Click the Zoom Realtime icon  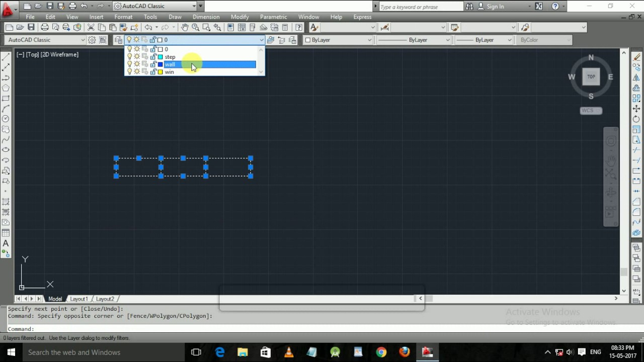point(195,27)
